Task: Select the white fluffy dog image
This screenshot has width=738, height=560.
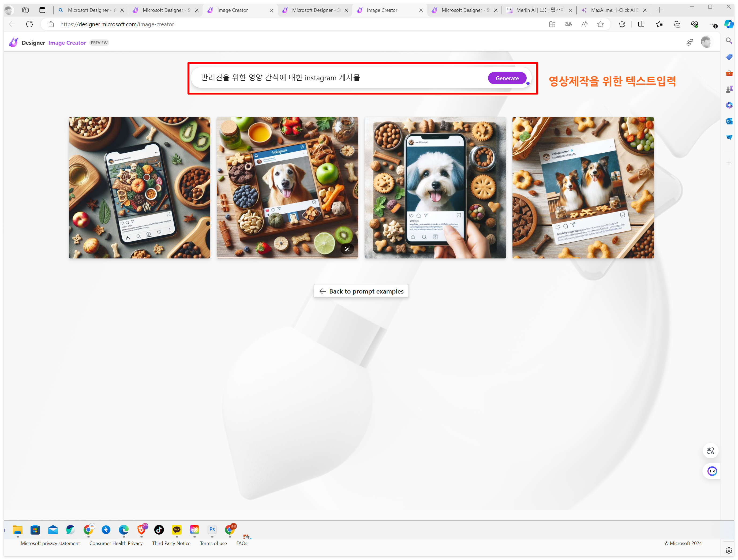Action: pos(435,187)
